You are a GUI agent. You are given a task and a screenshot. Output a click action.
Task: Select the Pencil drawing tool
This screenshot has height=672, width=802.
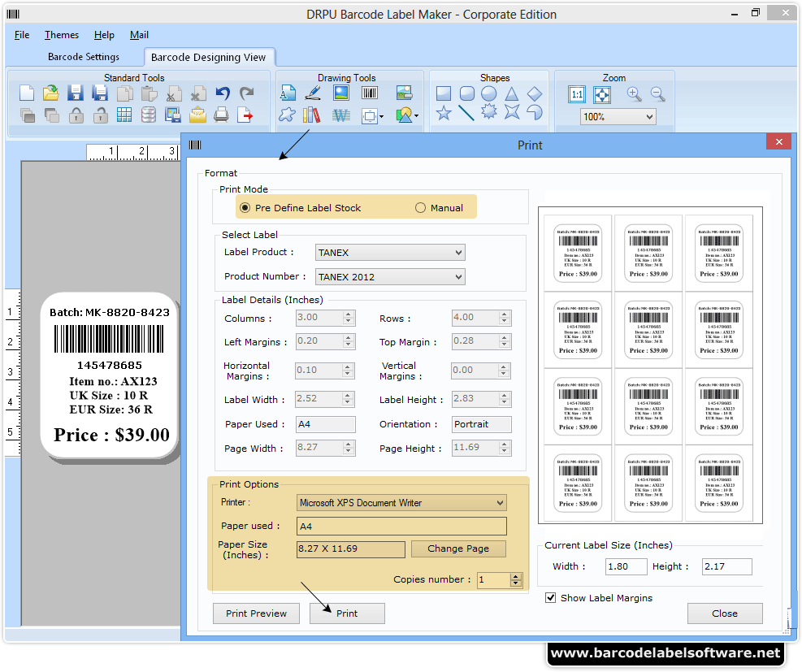312,92
